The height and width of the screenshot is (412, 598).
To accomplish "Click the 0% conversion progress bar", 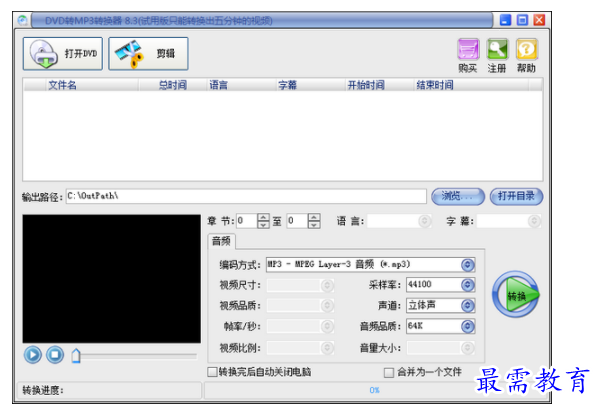I will (375, 390).
